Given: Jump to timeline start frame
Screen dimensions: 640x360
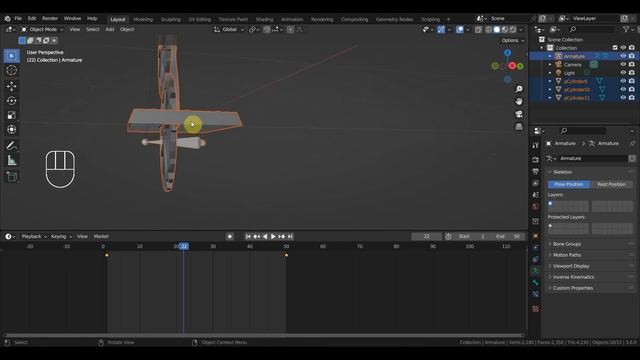Looking at the screenshot, I should (x=248, y=236).
